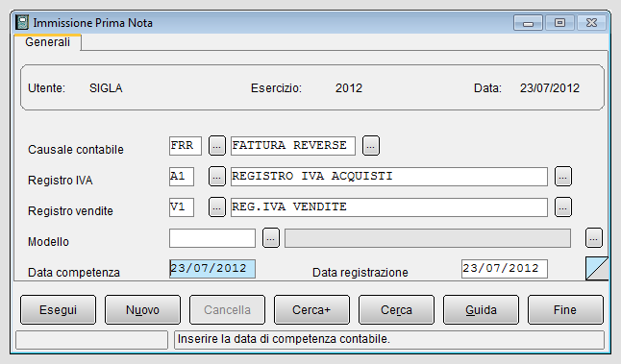The image size is (621, 364).
Task: Click the Fine button
Action: 565,310
